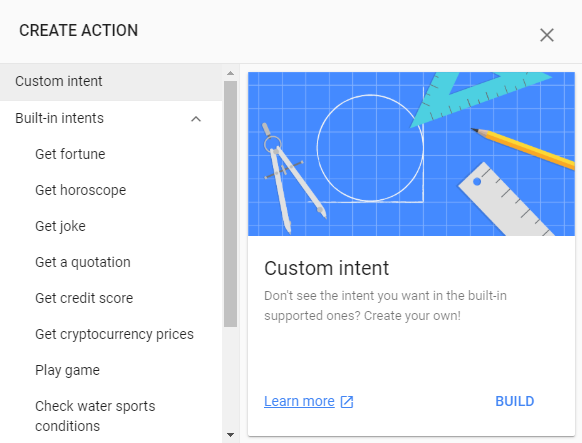The width and height of the screenshot is (582, 443).
Task: Pick the Get a quotation intent
Action: [83, 262]
